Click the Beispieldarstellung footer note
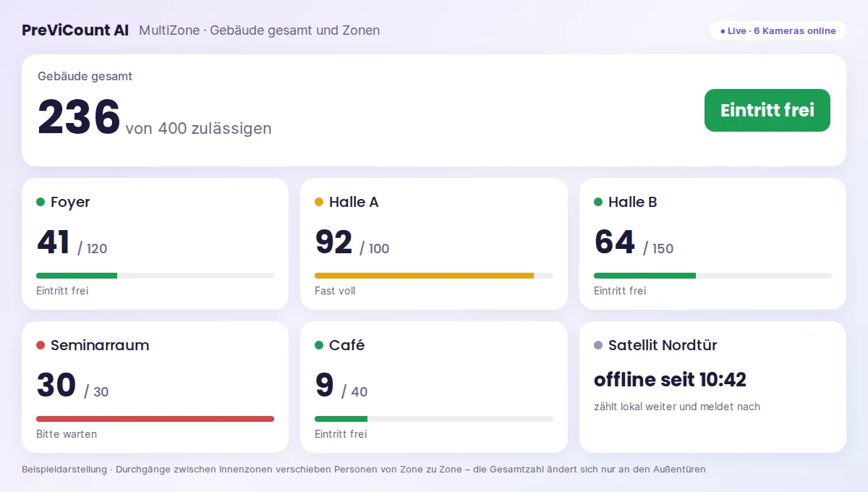This screenshot has height=492, width=868. [364, 470]
